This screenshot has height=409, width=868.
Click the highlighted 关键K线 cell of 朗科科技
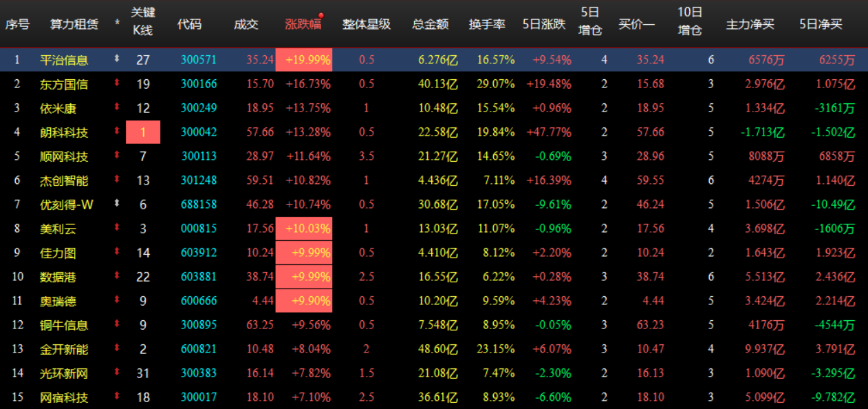click(143, 132)
